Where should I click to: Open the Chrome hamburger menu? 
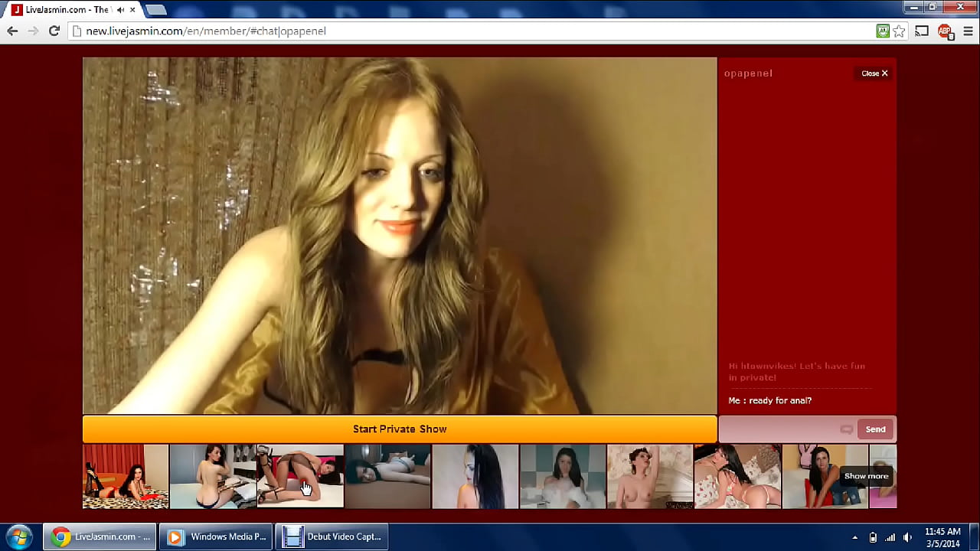point(967,31)
